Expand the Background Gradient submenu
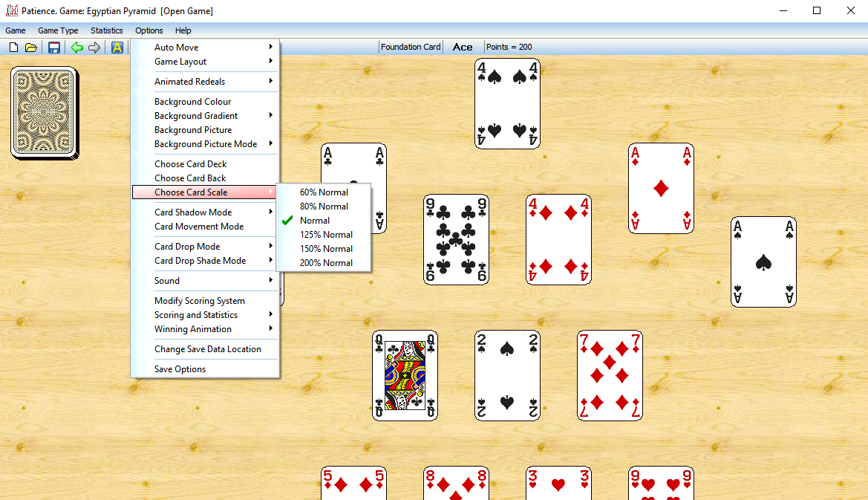Screen dimensions: 868x500 pos(205,115)
